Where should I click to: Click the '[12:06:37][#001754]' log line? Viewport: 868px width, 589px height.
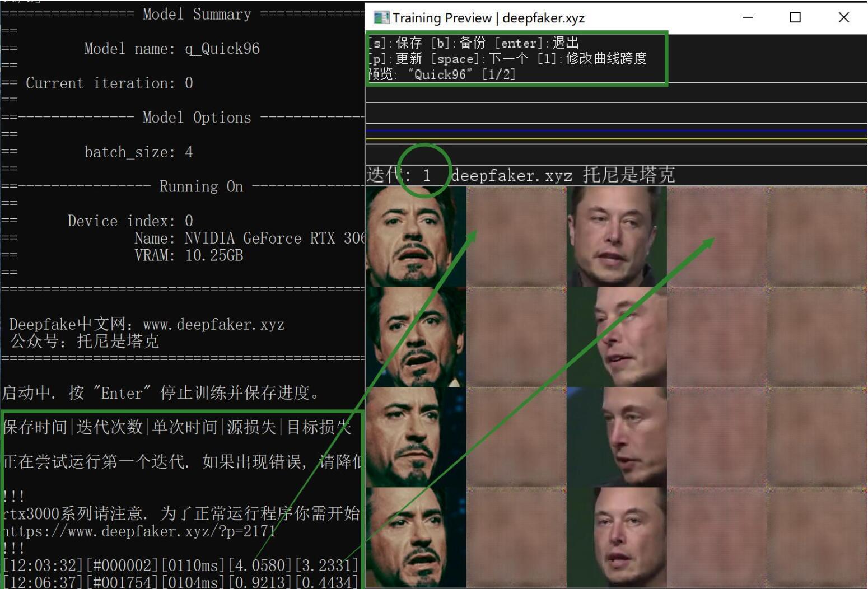pos(180,582)
